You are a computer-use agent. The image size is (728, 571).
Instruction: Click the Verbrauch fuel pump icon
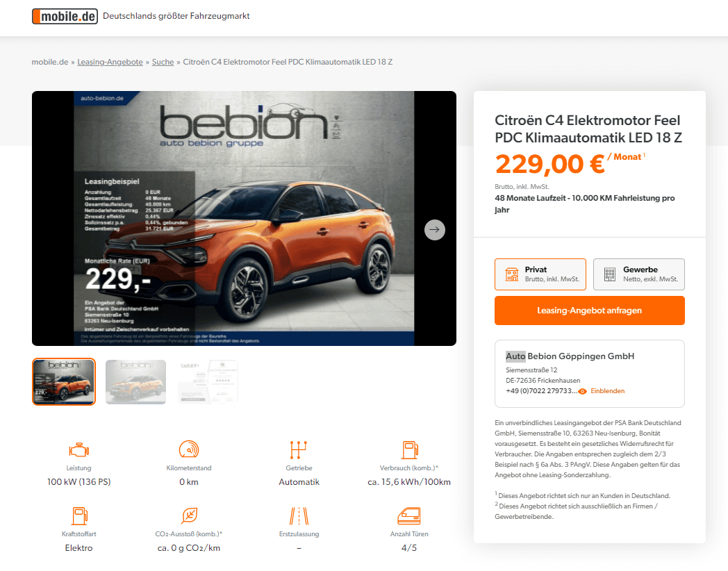(x=410, y=450)
